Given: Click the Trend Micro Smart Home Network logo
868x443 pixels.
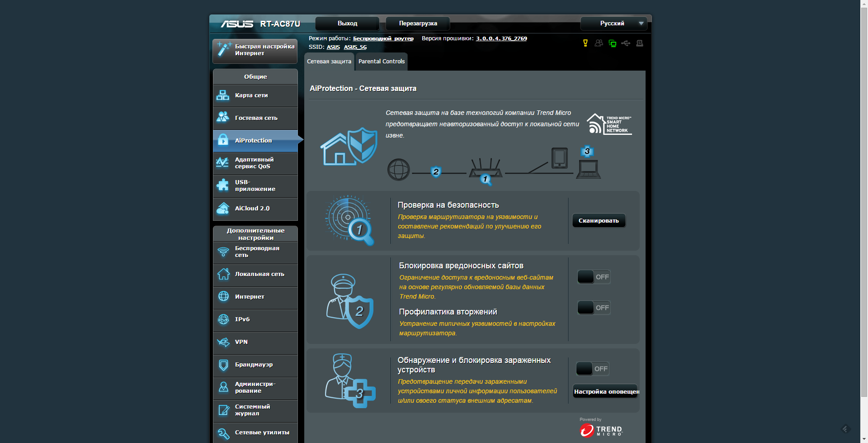Looking at the screenshot, I should pos(609,124).
